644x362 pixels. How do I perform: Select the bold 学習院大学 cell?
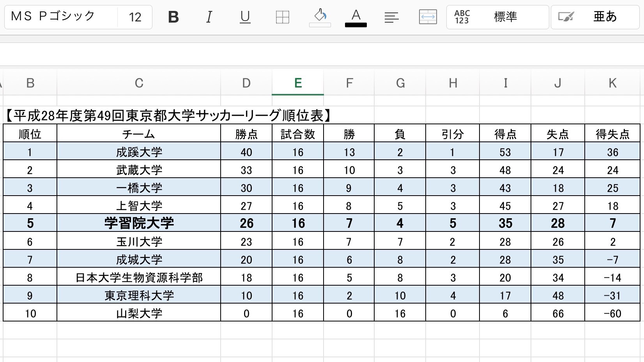tap(139, 223)
